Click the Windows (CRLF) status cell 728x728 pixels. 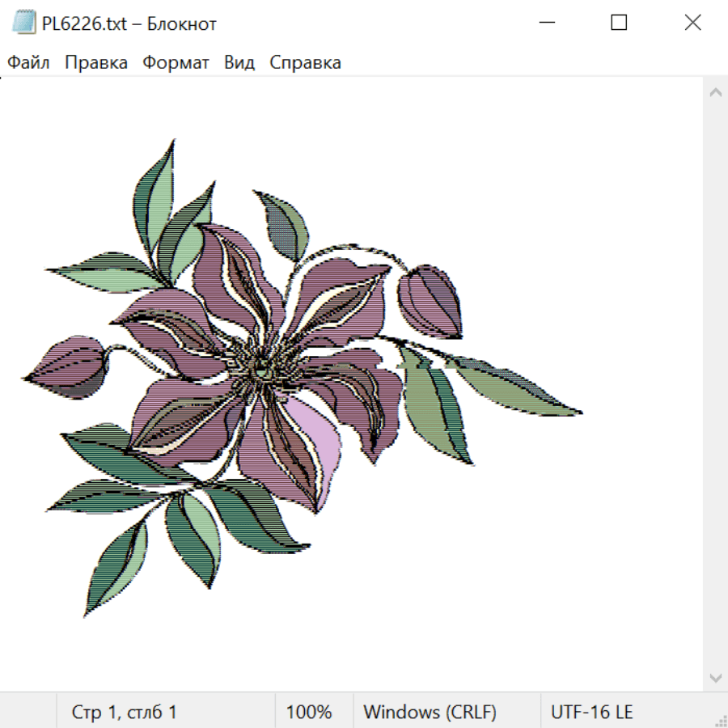430,711
